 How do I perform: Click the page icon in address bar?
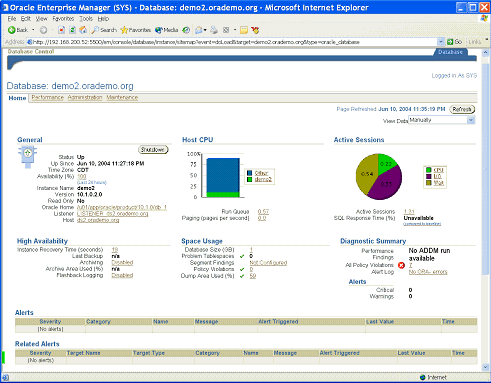point(29,42)
